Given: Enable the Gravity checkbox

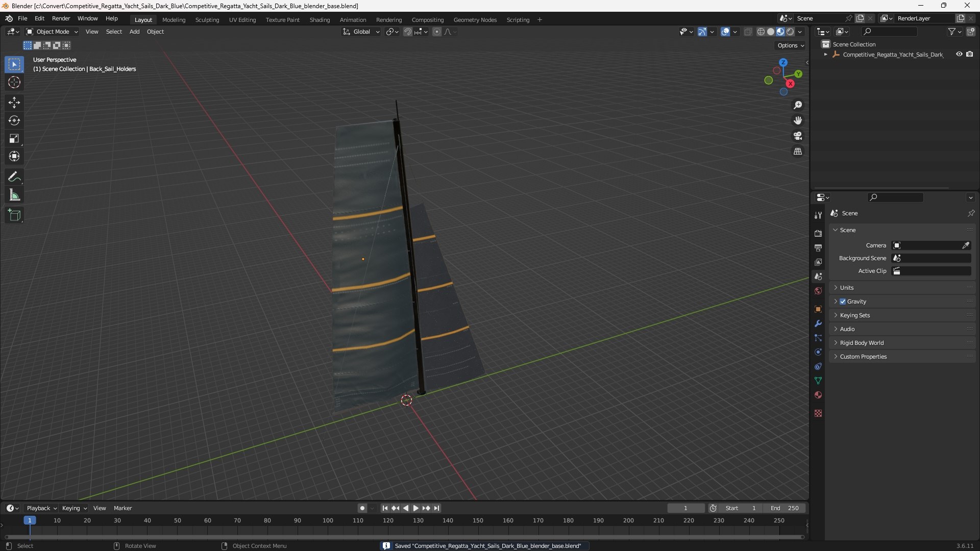Looking at the screenshot, I should coord(843,302).
